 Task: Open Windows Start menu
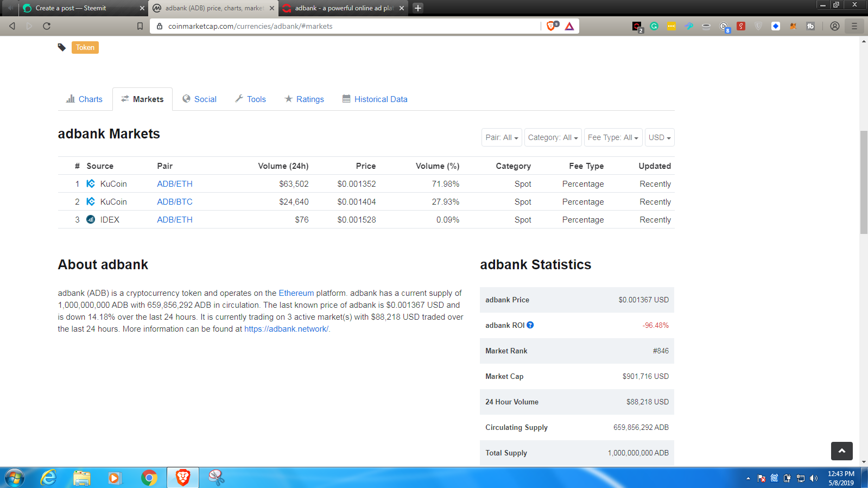click(15, 478)
